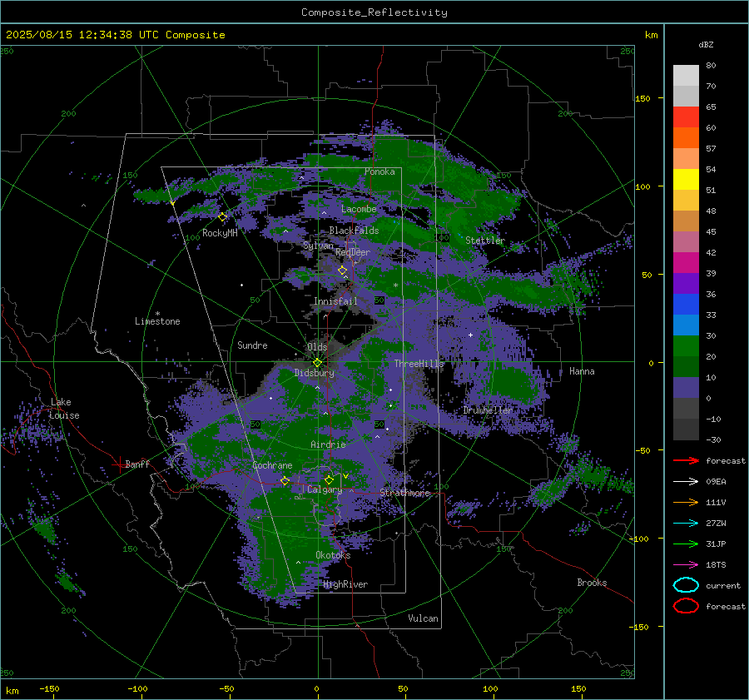Image resolution: width=749 pixels, height=700 pixels.
Task: Select the purple 10 dBZ color swatch
Action: [686, 388]
